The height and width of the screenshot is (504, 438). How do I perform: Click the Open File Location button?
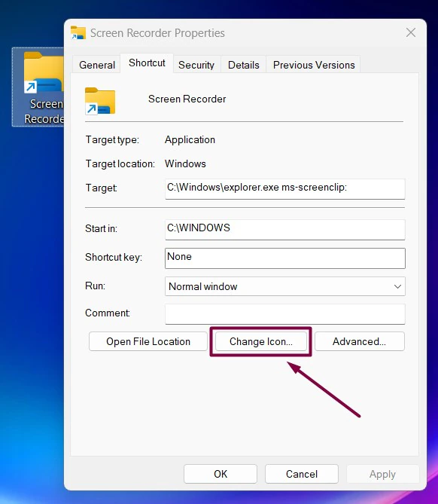[x=148, y=341]
